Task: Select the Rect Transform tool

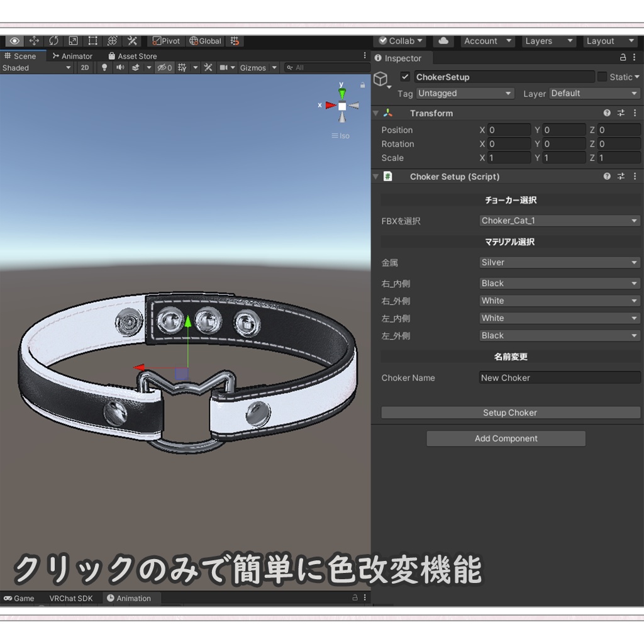Action: [92, 40]
